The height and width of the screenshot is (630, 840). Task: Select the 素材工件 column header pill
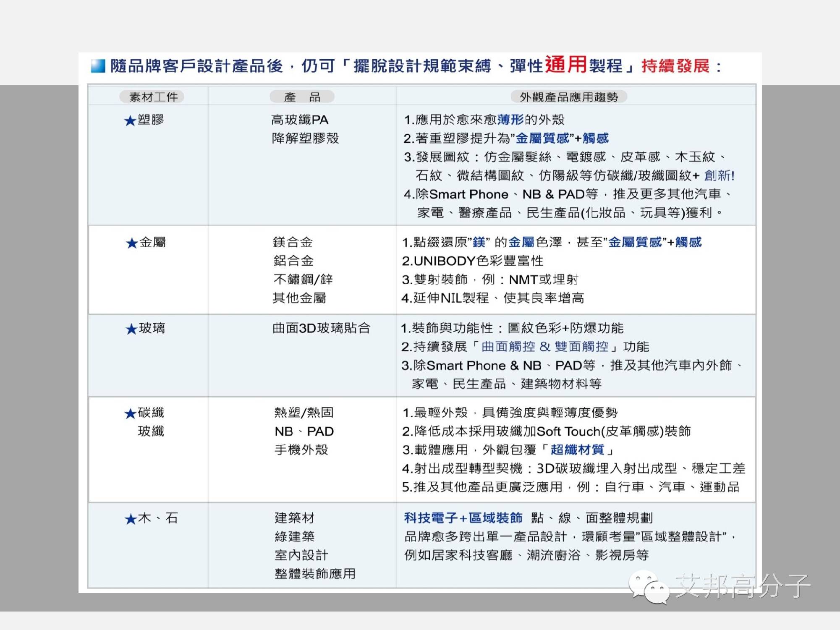pyautogui.click(x=152, y=97)
